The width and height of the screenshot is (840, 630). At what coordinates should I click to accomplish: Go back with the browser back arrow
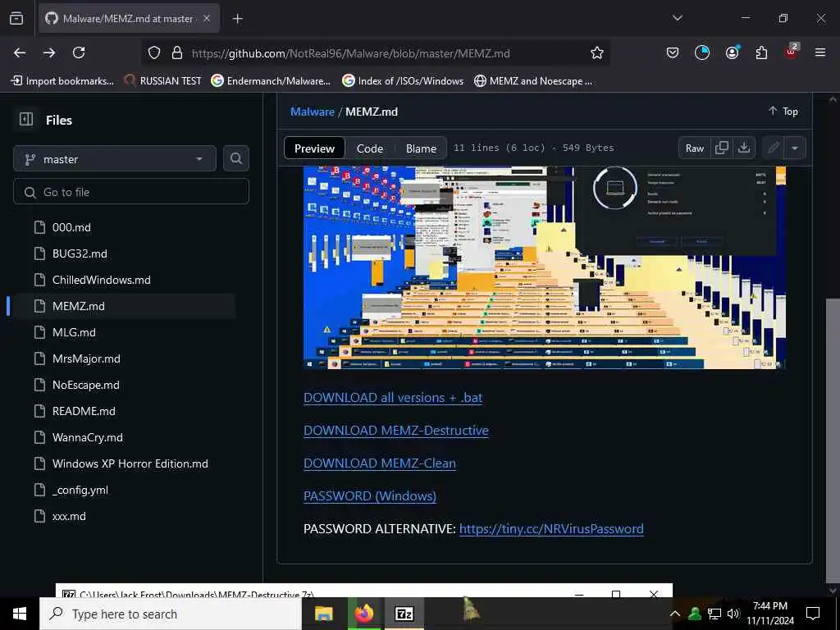click(x=20, y=52)
